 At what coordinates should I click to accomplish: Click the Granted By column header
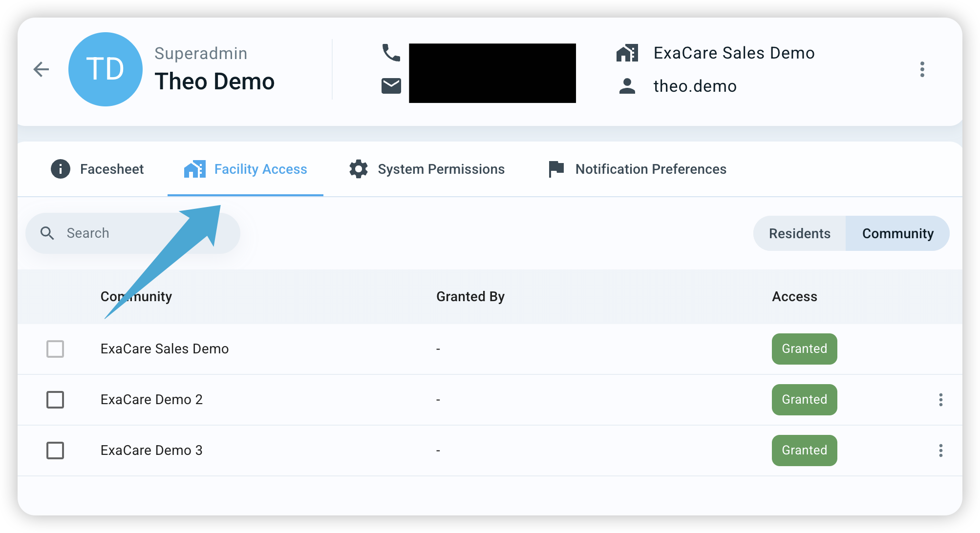(x=470, y=297)
